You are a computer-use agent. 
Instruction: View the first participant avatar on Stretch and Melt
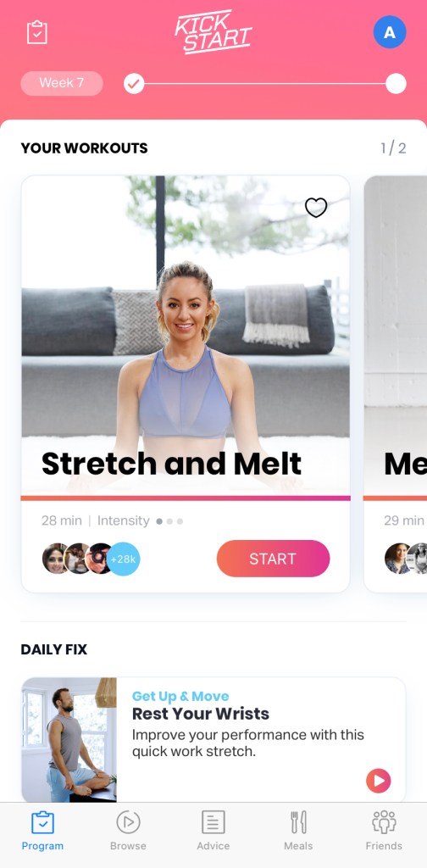55,559
